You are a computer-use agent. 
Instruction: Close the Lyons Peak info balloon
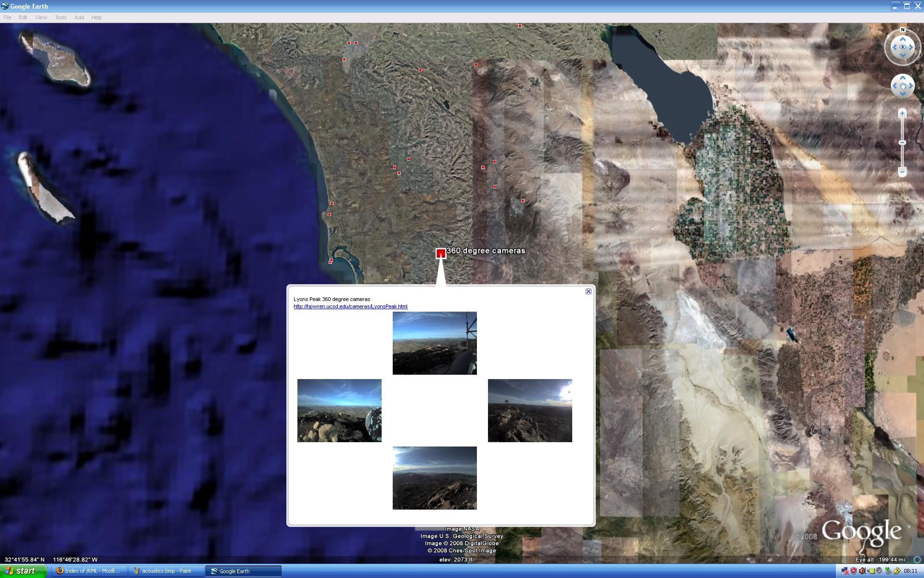click(588, 291)
